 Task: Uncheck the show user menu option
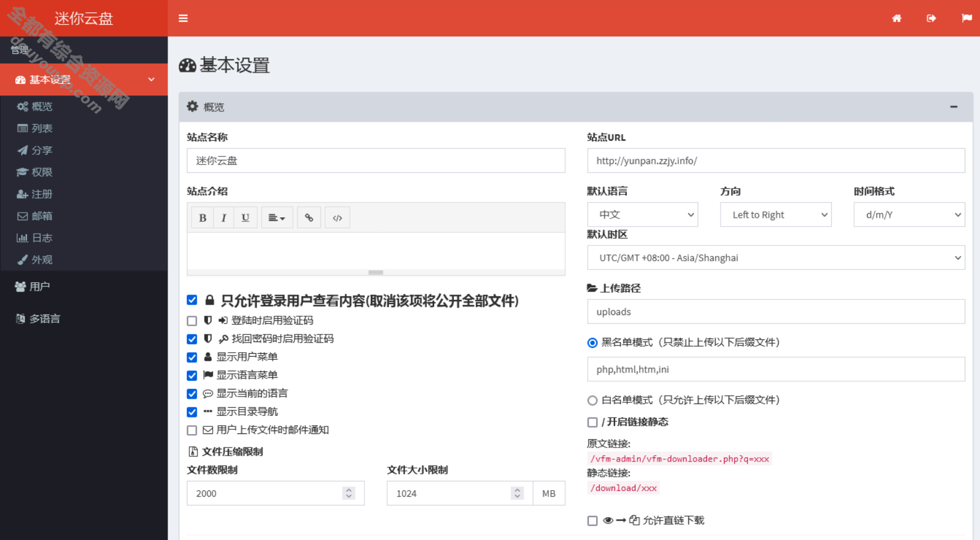pos(192,357)
